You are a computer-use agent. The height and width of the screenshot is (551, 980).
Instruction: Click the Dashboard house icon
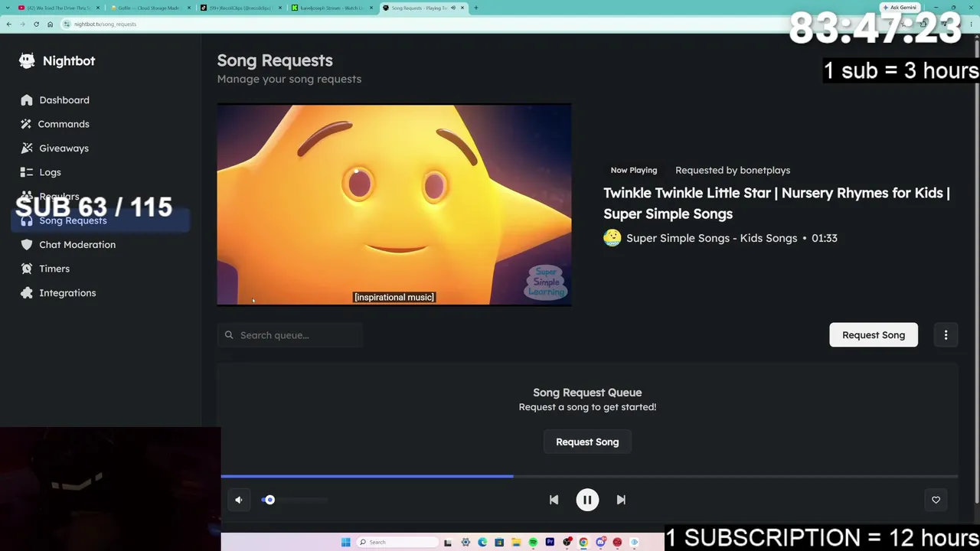point(27,100)
